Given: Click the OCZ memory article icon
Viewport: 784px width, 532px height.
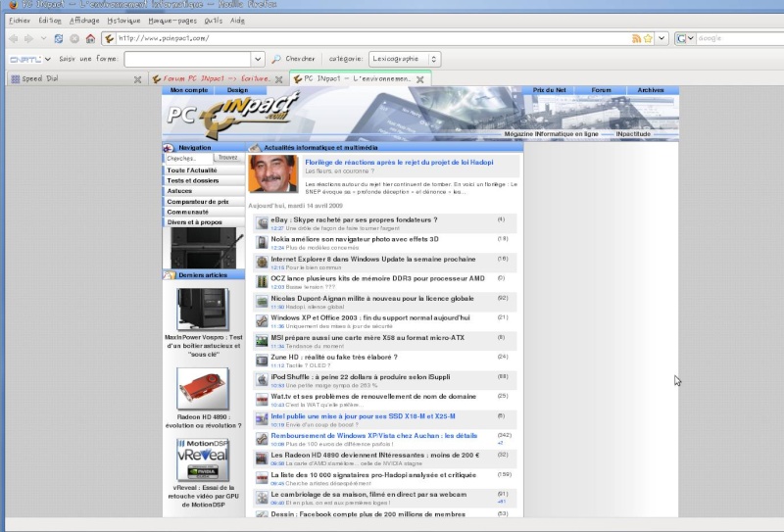Looking at the screenshot, I should pyautogui.click(x=262, y=281).
